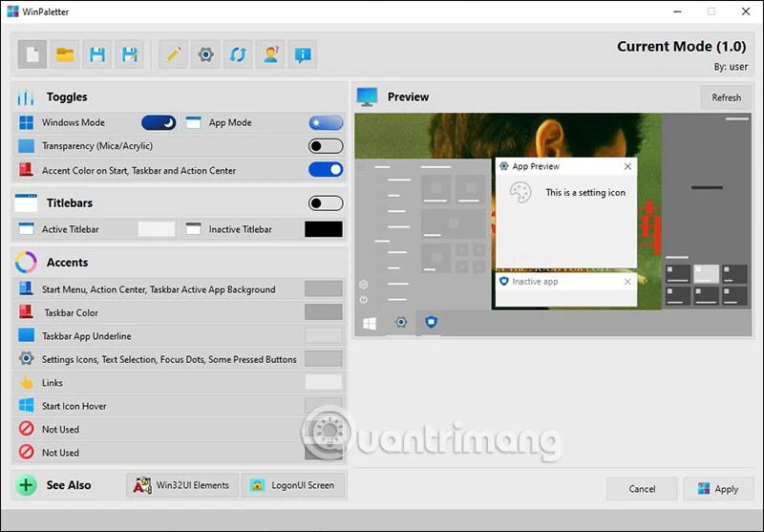Click the "Current Mode (1.0)" title
Viewport: 764px width, 532px height.
click(x=681, y=46)
